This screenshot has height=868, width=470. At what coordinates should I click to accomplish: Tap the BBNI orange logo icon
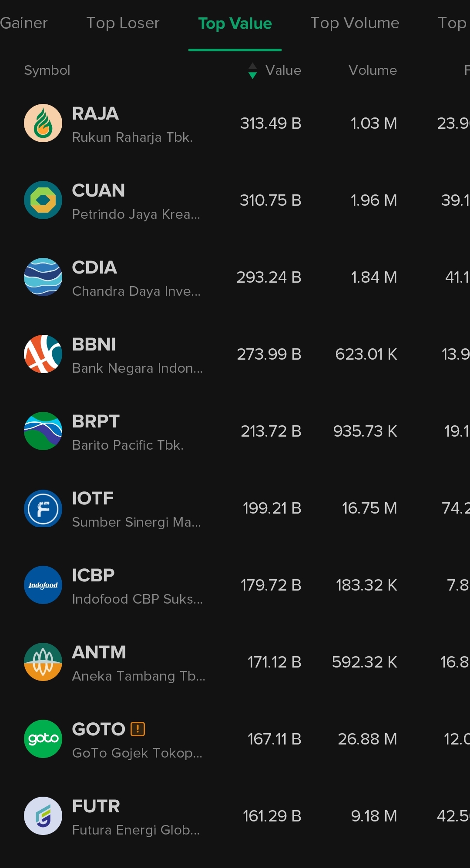point(43,354)
